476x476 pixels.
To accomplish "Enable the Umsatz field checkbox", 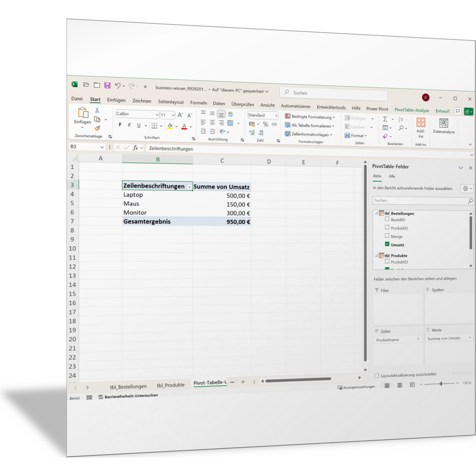I will tap(388, 244).
